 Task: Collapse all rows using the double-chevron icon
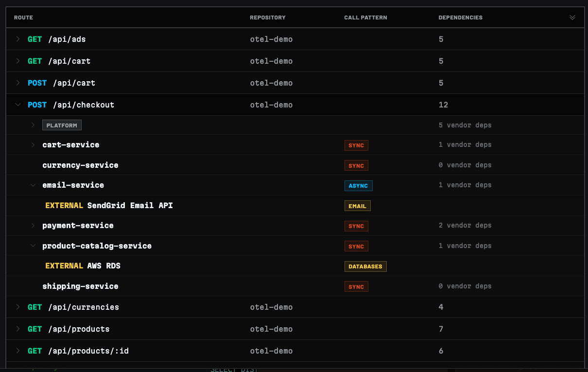click(x=572, y=17)
